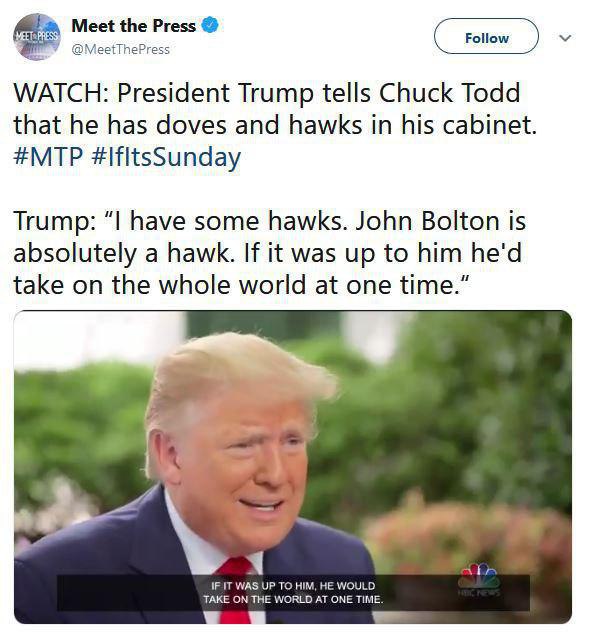Follow the Meet the Press account

click(486, 36)
